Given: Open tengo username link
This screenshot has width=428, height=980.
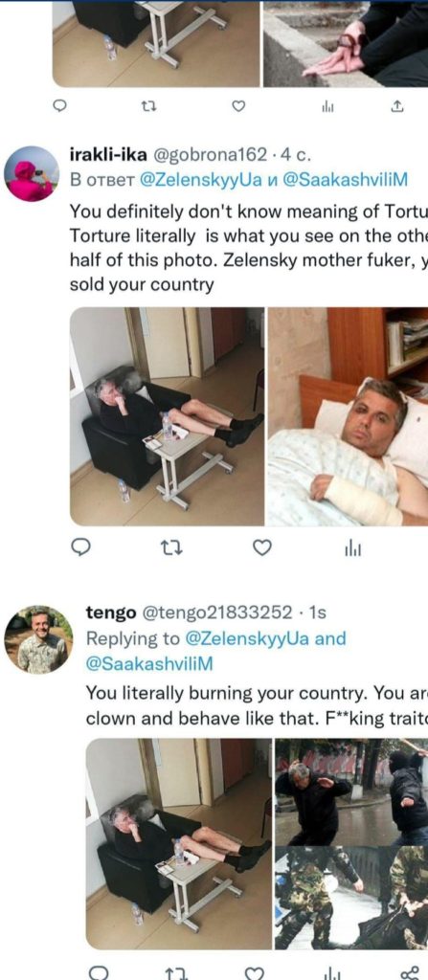Looking at the screenshot, I should [x=110, y=613].
